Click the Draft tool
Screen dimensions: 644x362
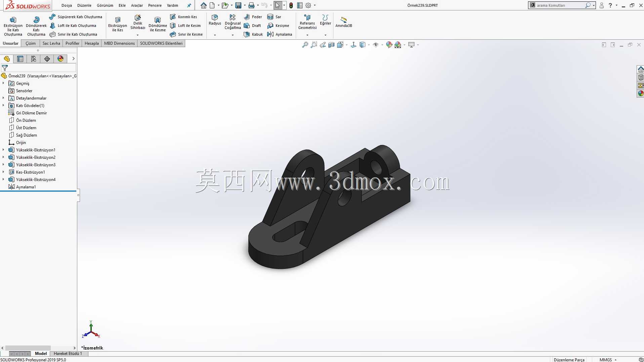click(x=252, y=26)
